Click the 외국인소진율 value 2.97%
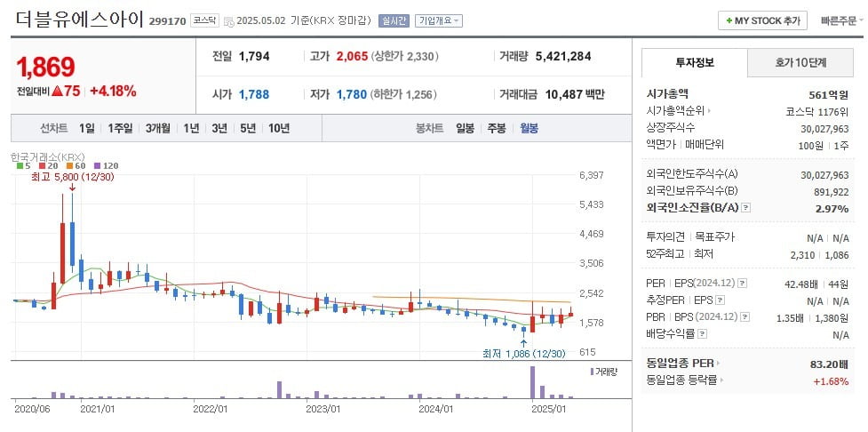Image resolution: width=868 pixels, height=432 pixels. coord(832,209)
